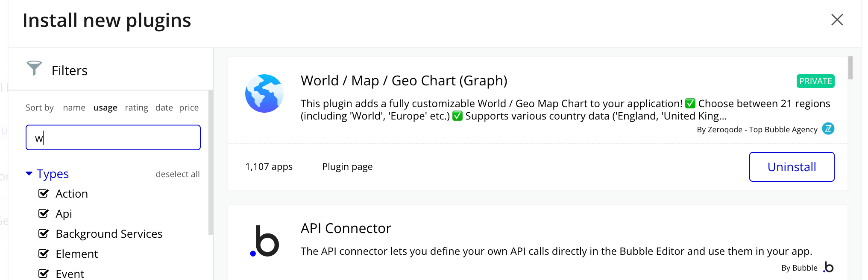This screenshot has height=280, width=868.
Task: Toggle the Api type checkbox
Action: point(44,213)
